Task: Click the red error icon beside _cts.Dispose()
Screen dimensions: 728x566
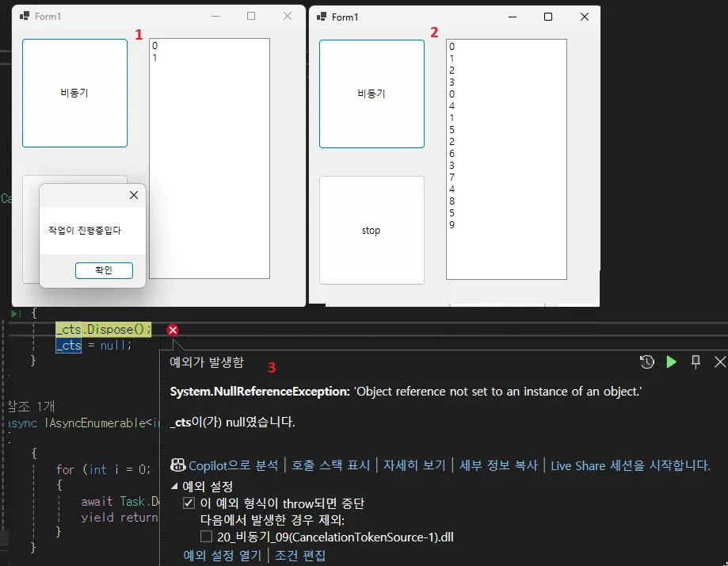Action: tap(172, 330)
